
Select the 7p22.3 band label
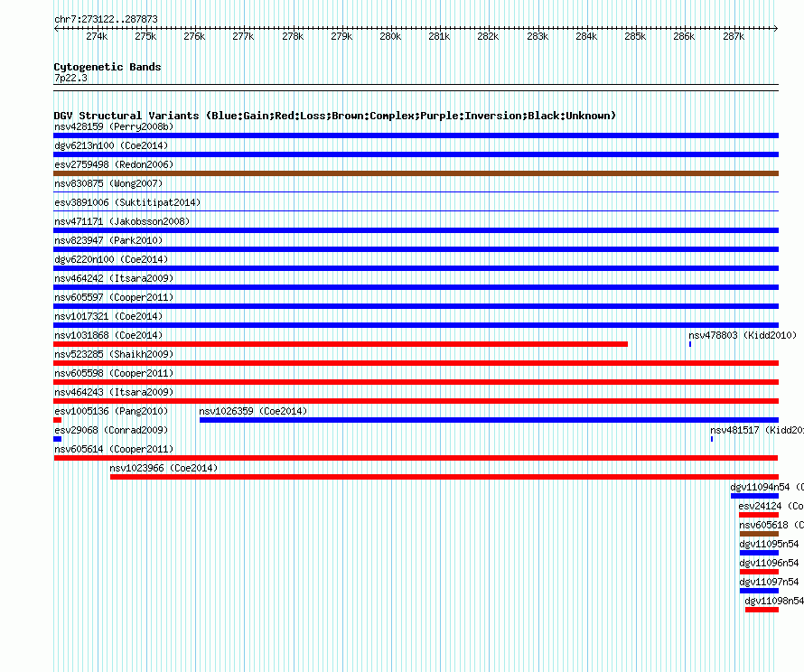click(70, 78)
